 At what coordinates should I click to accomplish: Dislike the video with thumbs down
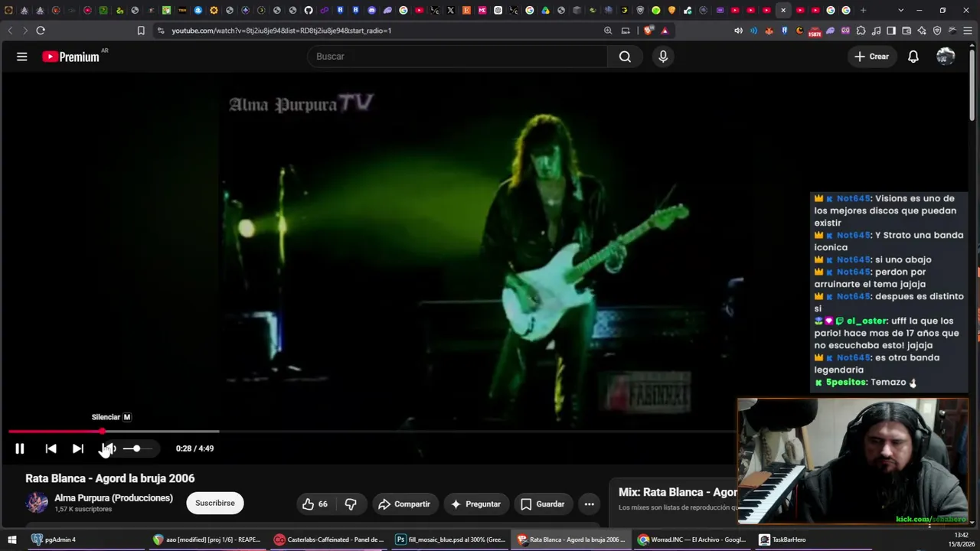(351, 504)
